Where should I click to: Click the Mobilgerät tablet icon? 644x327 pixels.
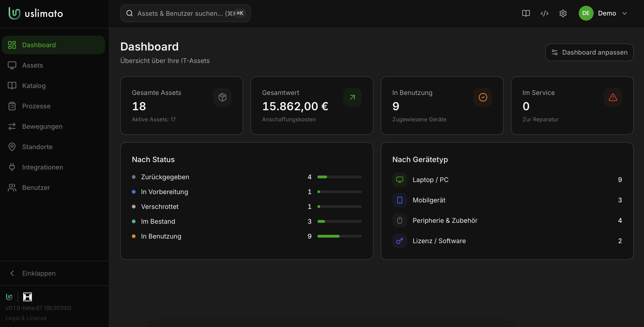pyautogui.click(x=400, y=200)
